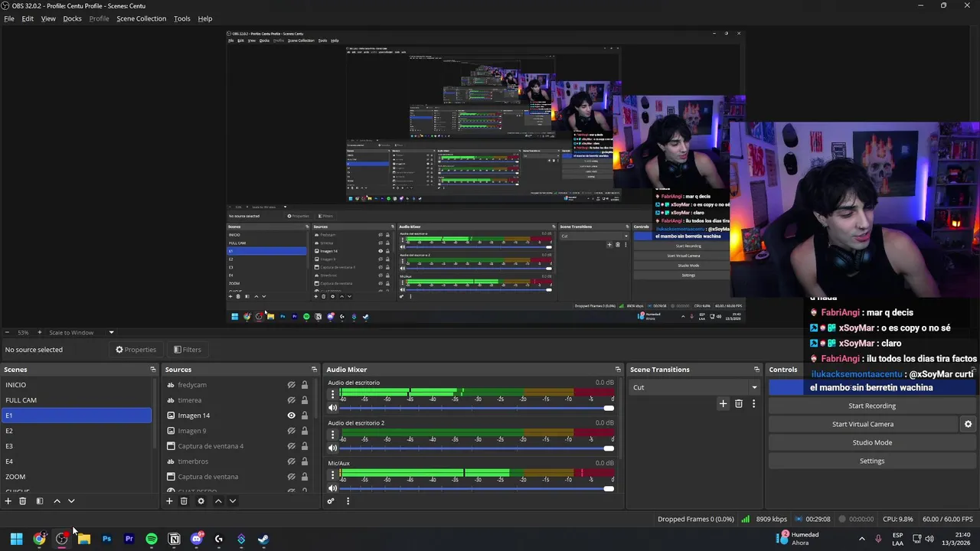Viewport: 980px width, 551px height.
Task: Zoom out preview with minus icon
Action: 7,332
